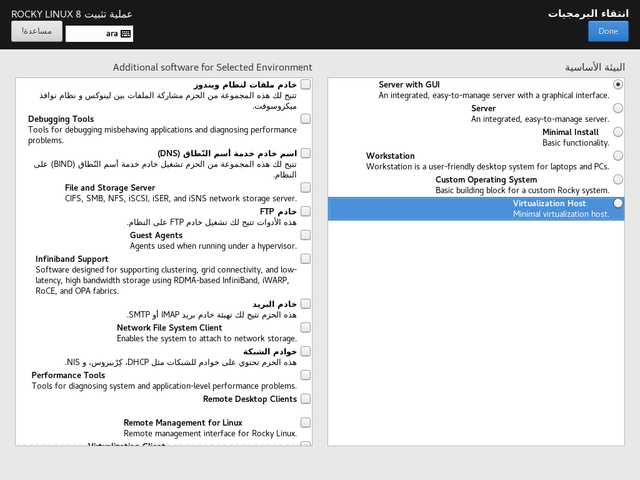
Task: Click 'Remote management interface for Rocky Linux.' text
Action: pos(210,433)
